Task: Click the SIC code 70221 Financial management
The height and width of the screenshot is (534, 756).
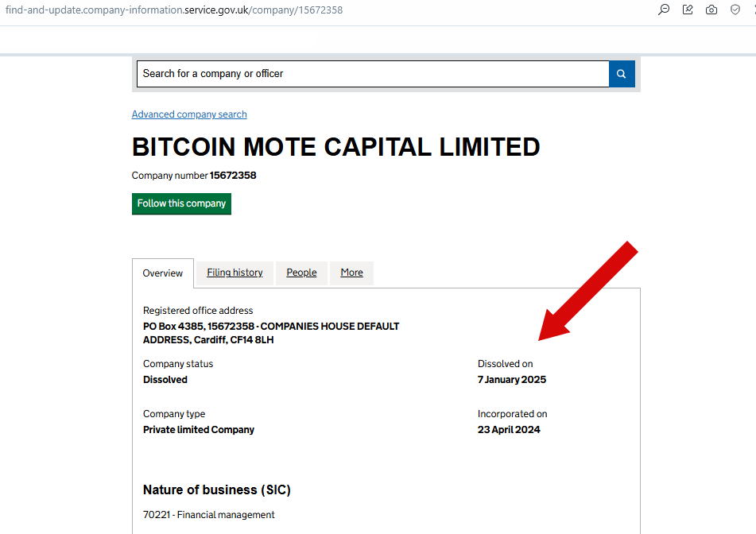Action: [x=209, y=515]
